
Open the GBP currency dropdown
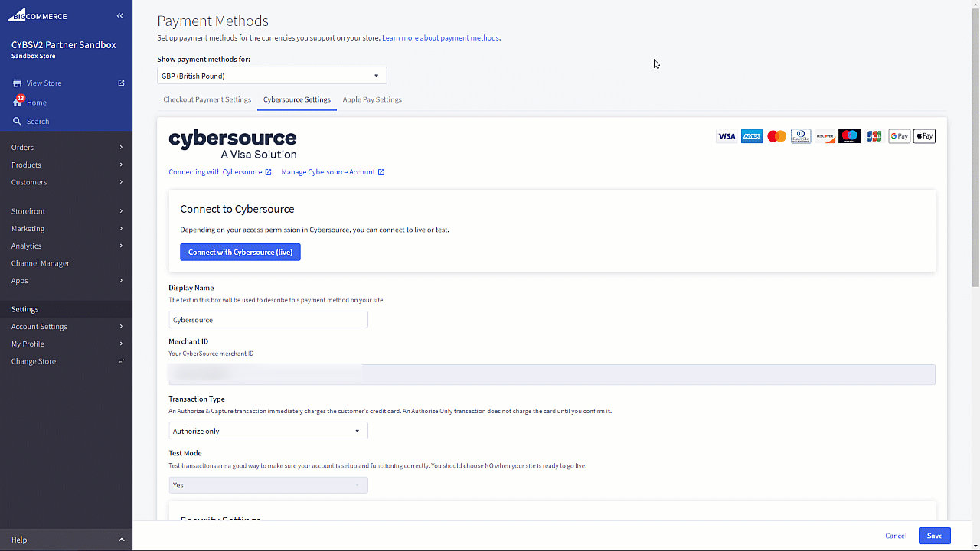(271, 76)
